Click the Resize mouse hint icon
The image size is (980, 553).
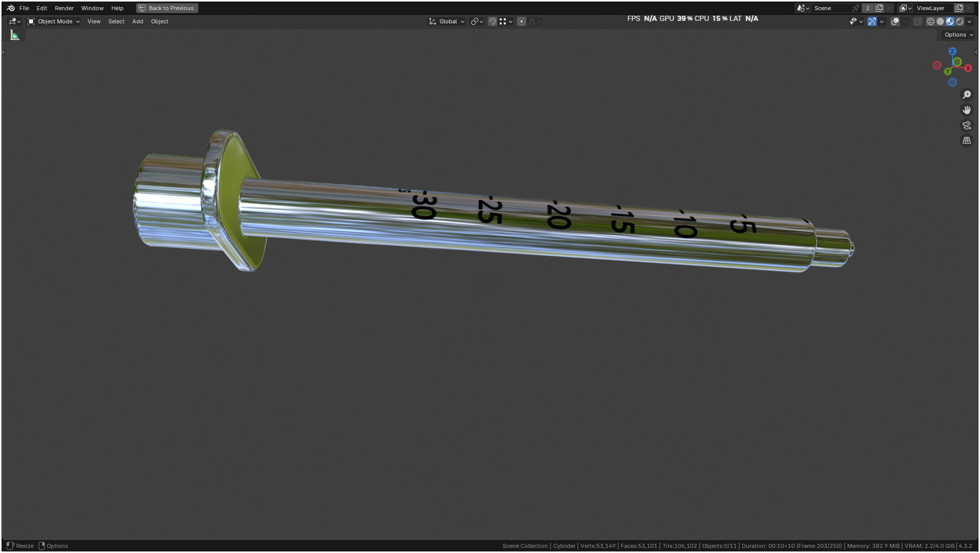click(x=10, y=546)
